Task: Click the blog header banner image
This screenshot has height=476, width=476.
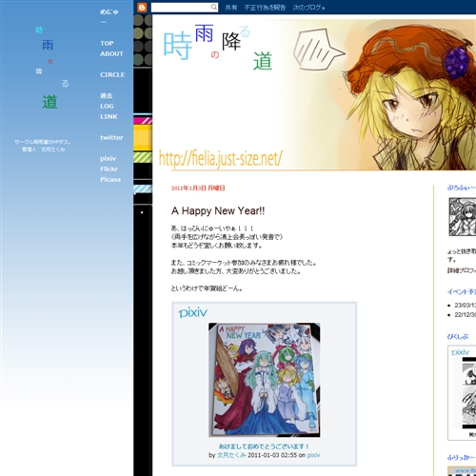Action: (314, 94)
